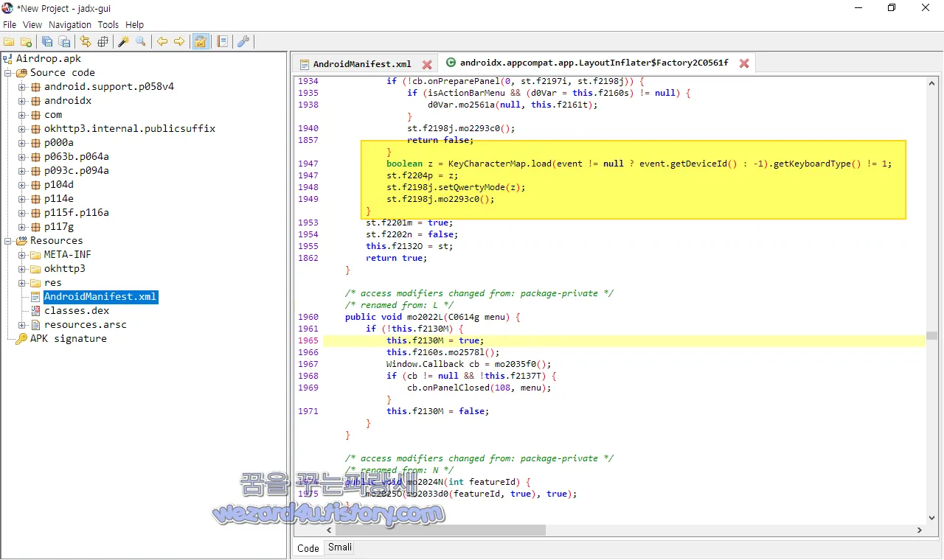944x560 pixels.
Task: Open preferences with the wrench icon
Action: 243,42
